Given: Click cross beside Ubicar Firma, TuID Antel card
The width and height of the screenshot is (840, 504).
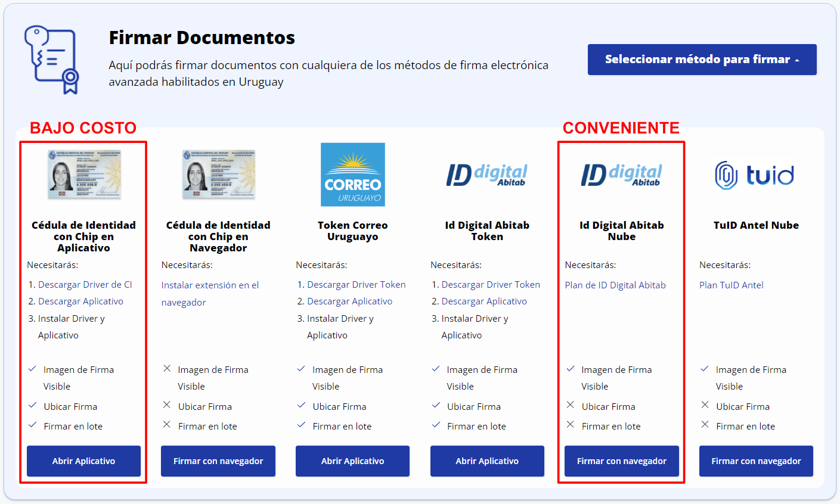Looking at the screenshot, I should coord(705,406).
